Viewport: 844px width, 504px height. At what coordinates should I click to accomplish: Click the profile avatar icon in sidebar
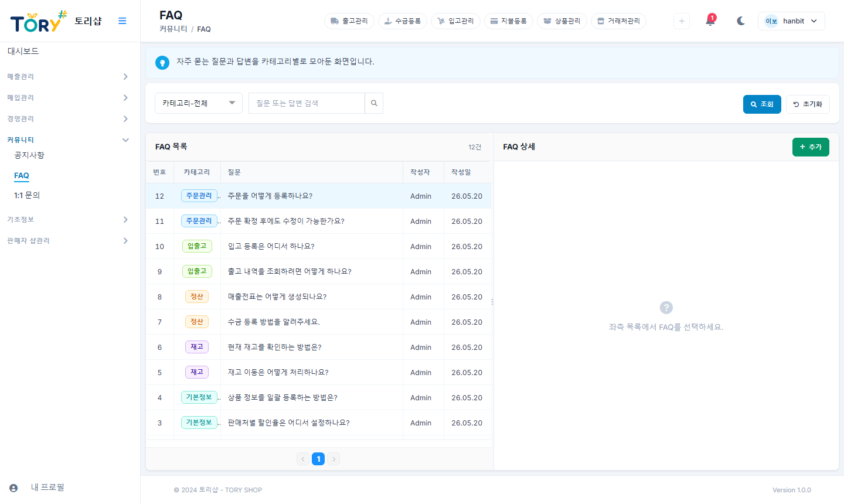pyautogui.click(x=13, y=488)
